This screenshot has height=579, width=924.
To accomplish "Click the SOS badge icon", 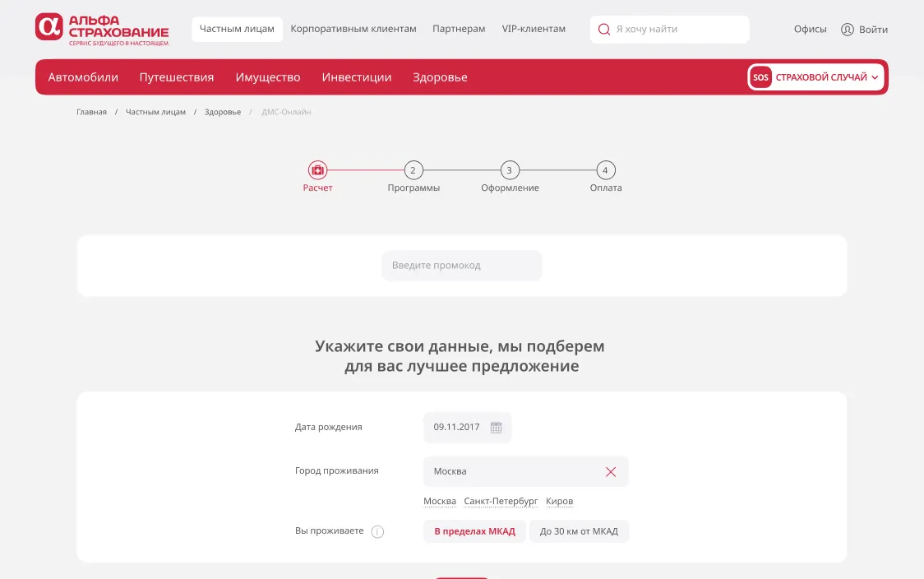I will (760, 77).
